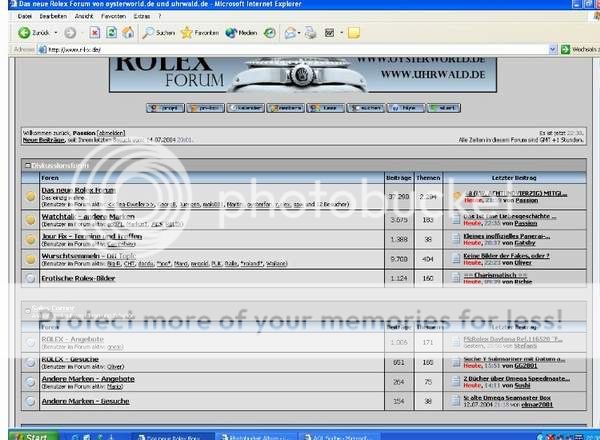Click the mail envelope toolbar icon
600x440 pixels.
click(x=290, y=33)
